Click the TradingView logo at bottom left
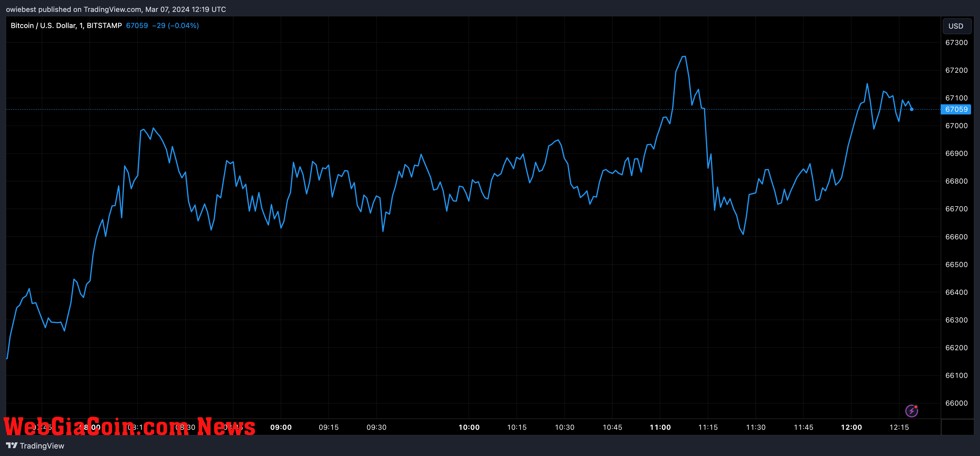 pos(35,446)
